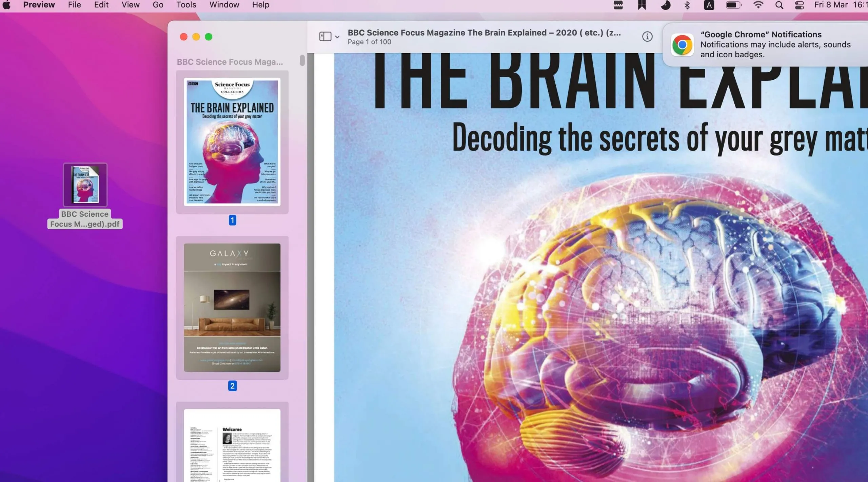Click the Do Not Disturb moon icon
The width and height of the screenshot is (868, 482).
point(666,5)
